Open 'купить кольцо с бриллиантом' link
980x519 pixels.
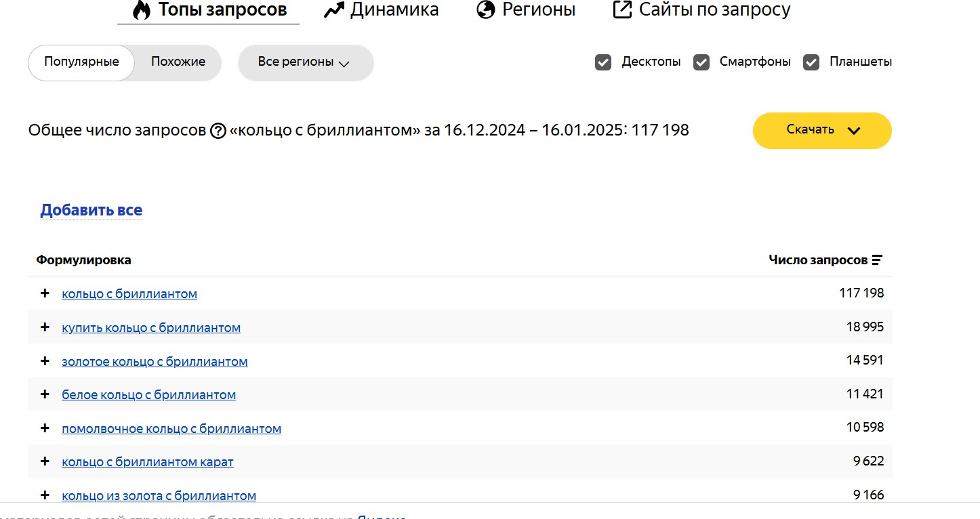coord(151,328)
